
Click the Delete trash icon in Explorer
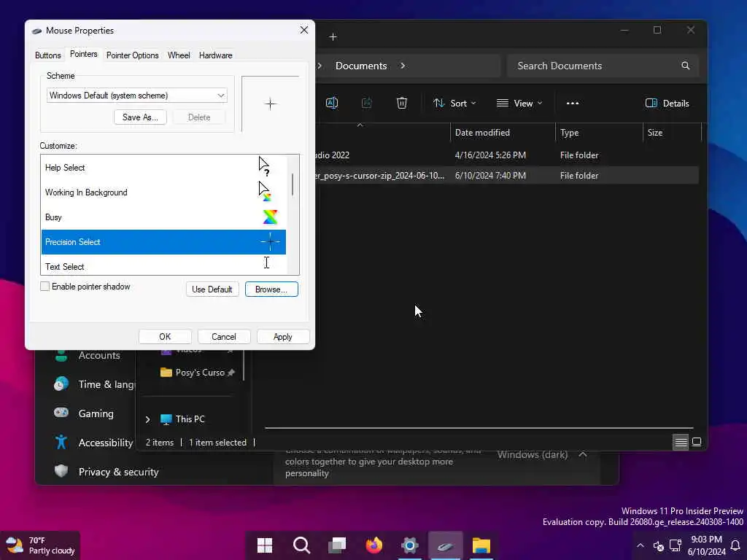coord(402,103)
